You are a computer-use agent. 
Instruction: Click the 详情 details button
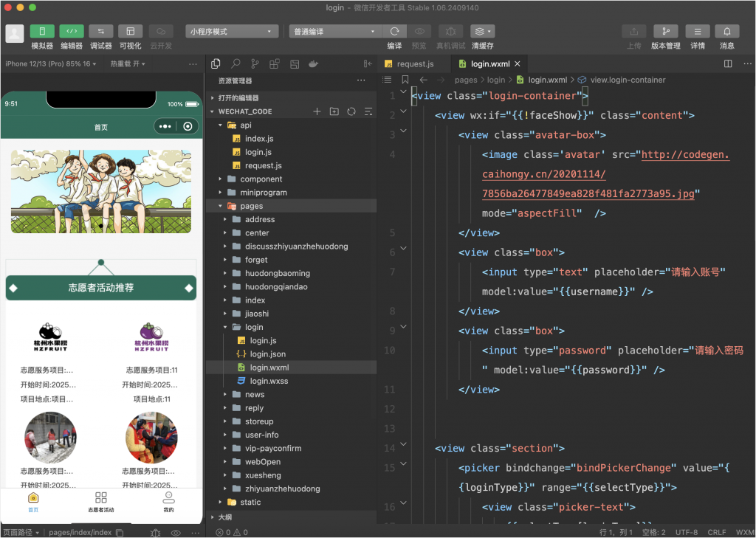coord(697,31)
